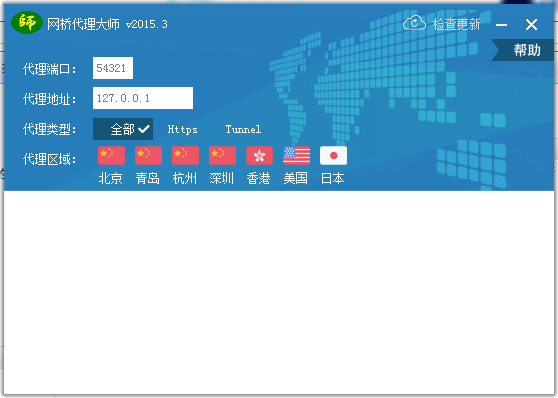Click the 美国 text label
The height and width of the screenshot is (398, 558).
296,178
